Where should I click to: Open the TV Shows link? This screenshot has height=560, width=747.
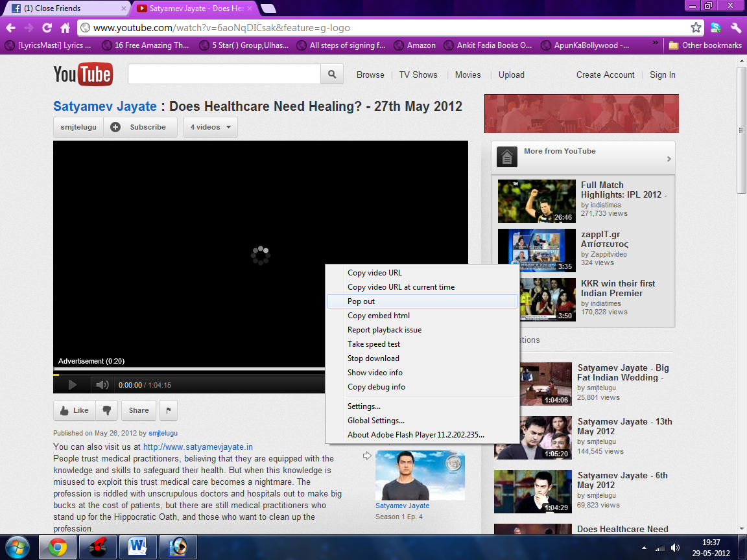(418, 75)
